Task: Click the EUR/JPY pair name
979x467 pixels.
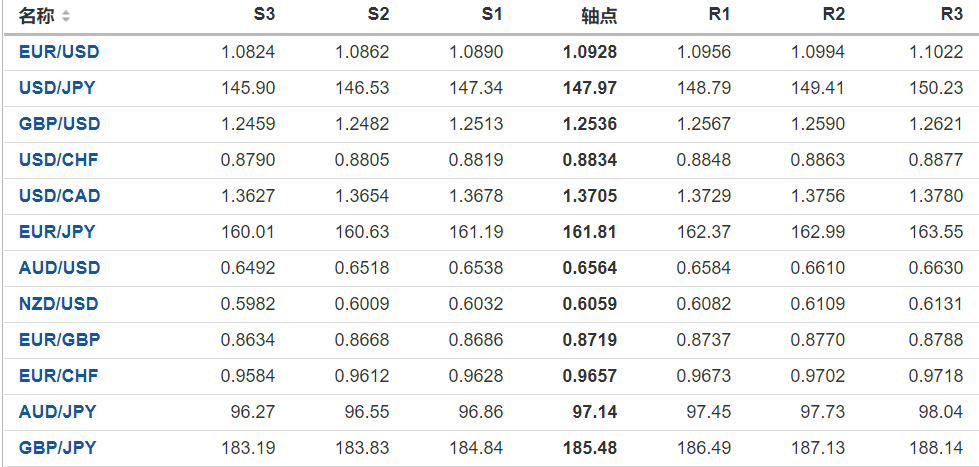Action: [x=57, y=232]
